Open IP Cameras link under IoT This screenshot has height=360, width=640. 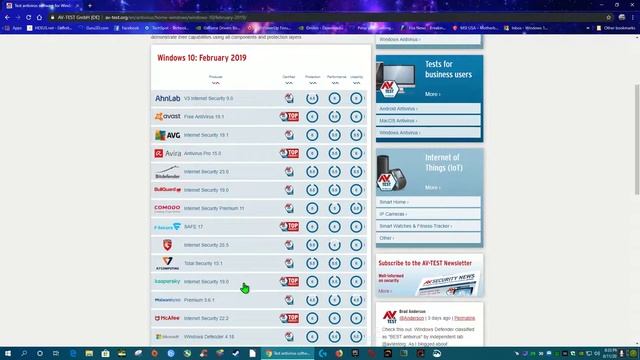coord(428,214)
